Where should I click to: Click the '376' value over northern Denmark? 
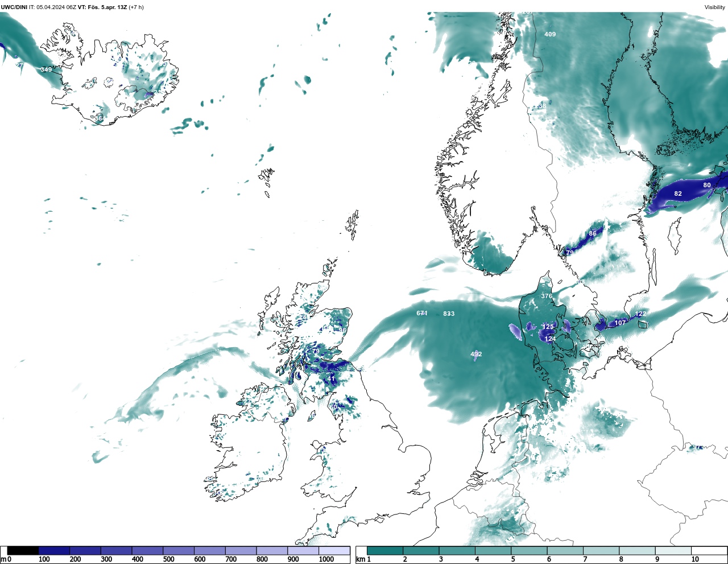coord(547,296)
